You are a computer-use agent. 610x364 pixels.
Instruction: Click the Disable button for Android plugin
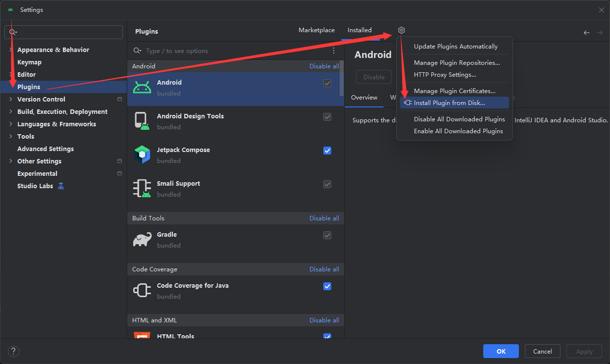[374, 77]
